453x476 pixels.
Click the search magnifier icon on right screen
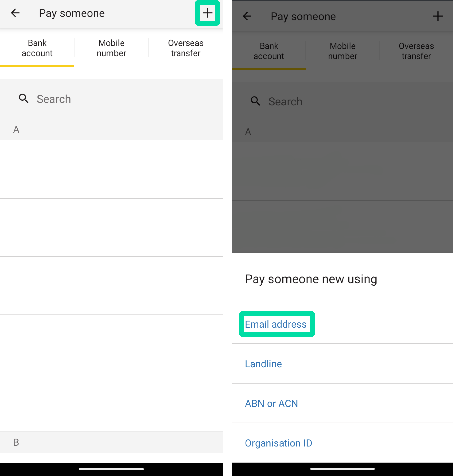point(255,101)
